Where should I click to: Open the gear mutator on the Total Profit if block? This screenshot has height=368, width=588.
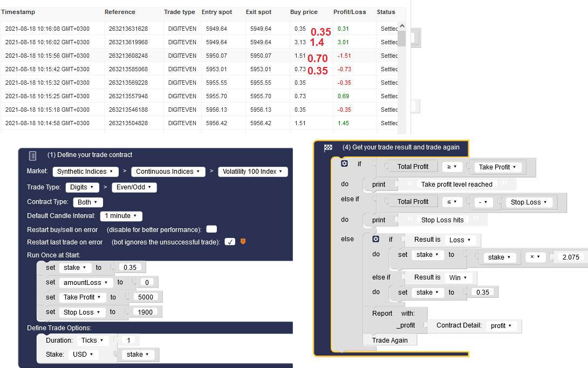(x=344, y=163)
